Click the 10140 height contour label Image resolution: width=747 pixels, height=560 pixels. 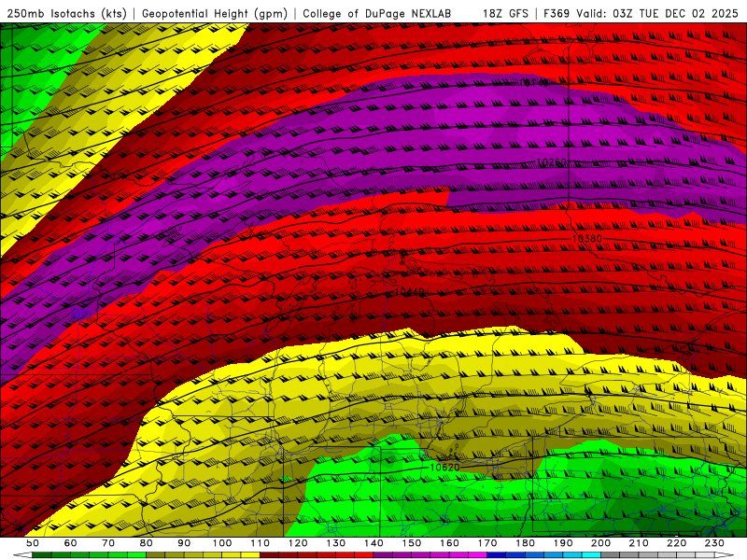pyautogui.click(x=532, y=82)
